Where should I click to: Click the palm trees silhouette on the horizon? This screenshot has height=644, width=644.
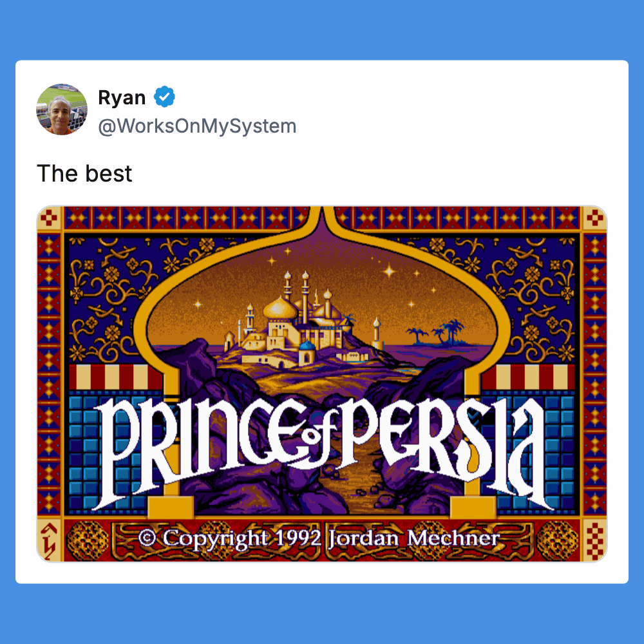[x=436, y=332]
